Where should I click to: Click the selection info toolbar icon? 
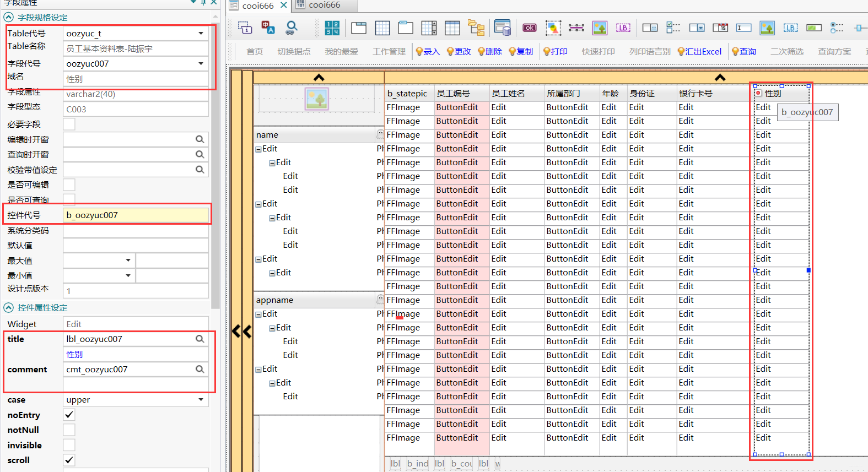click(x=245, y=27)
